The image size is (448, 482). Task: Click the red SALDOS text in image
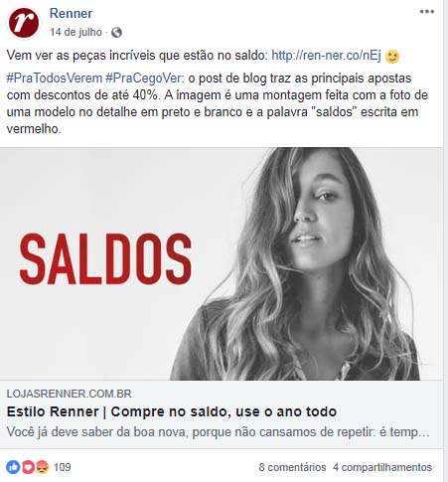(x=105, y=259)
